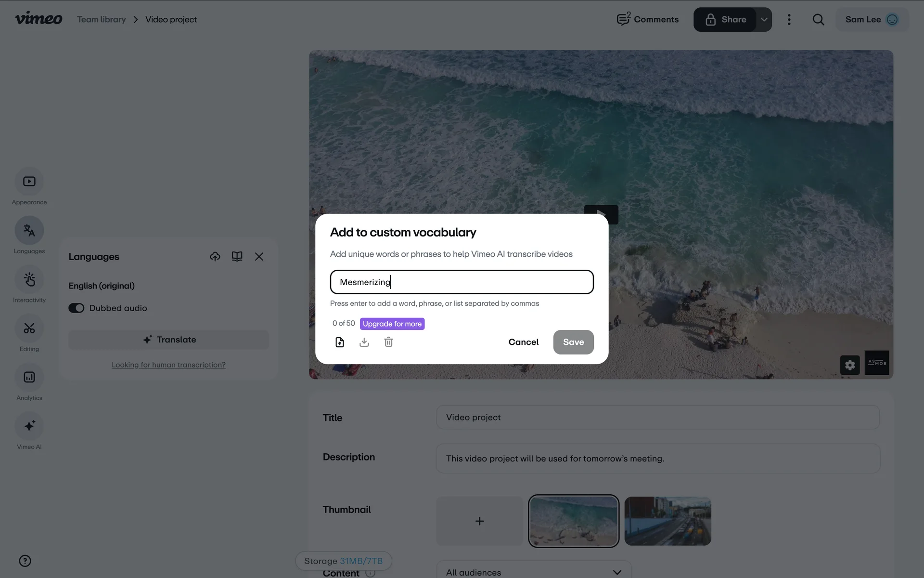924x578 pixels.
Task: Click the download vocabulary icon
Action: click(364, 342)
